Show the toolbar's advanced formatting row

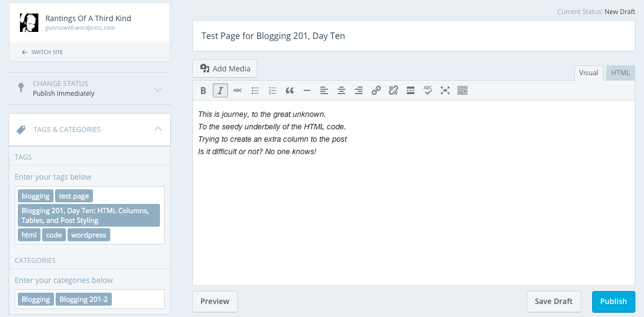[462, 91]
